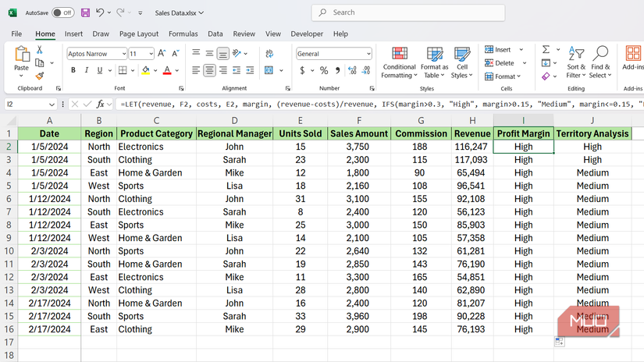This screenshot has width=644, height=362.
Task: Switch to the Formulas tab
Action: [183, 34]
